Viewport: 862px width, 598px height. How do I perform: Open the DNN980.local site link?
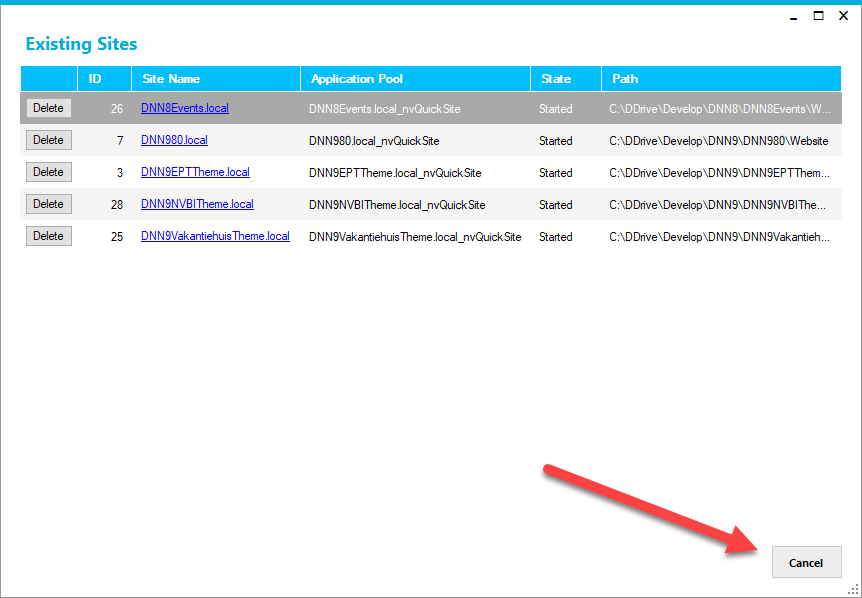174,140
